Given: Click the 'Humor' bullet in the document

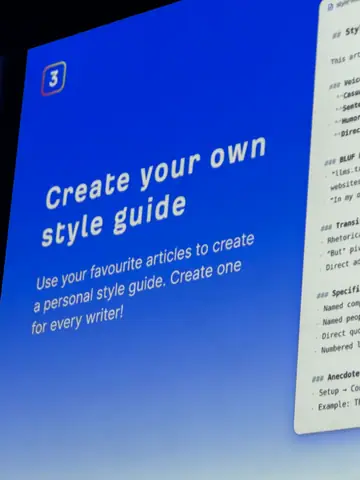Looking at the screenshot, I should click(x=348, y=120).
